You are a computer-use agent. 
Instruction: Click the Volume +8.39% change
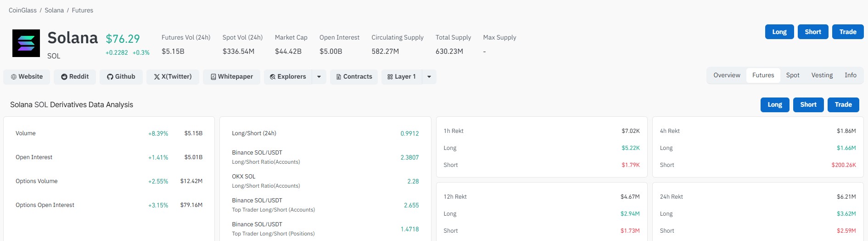[x=158, y=133]
